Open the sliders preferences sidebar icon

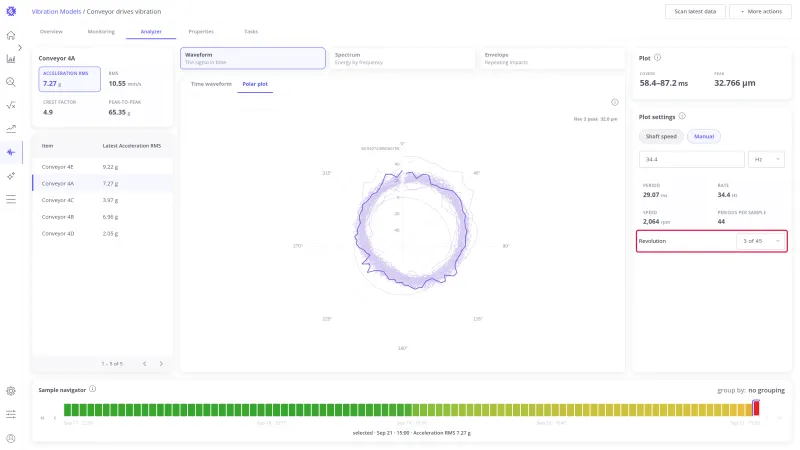[11, 414]
